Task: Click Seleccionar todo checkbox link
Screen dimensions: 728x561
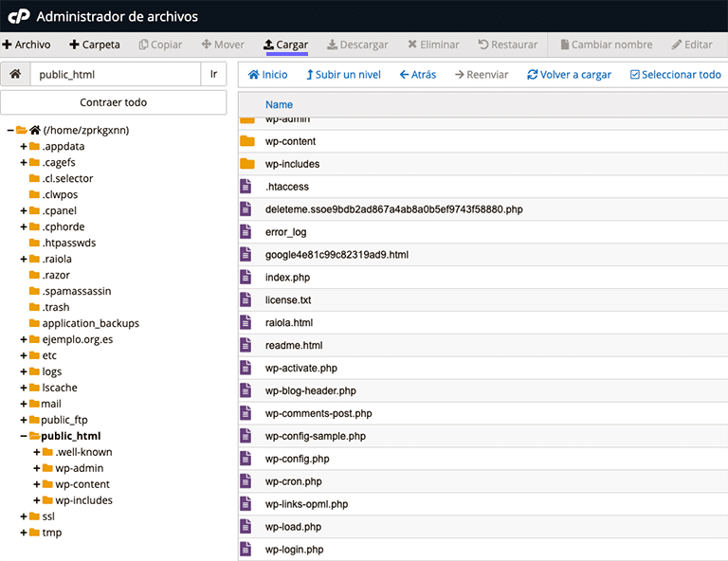Action: click(676, 75)
